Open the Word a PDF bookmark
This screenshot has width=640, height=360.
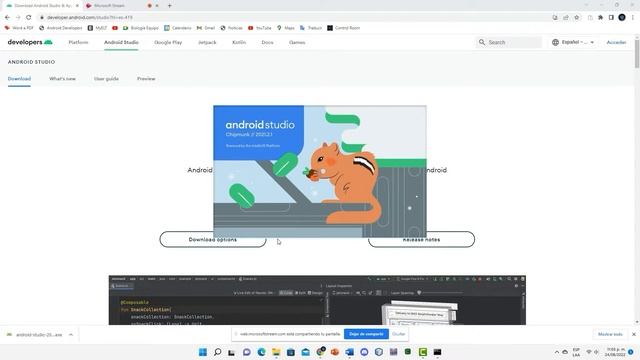pos(19,28)
